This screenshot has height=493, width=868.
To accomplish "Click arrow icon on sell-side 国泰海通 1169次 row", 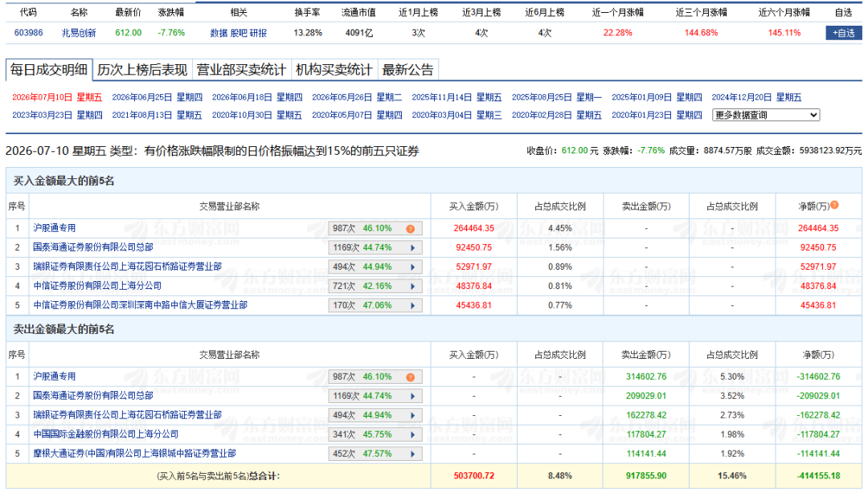I will pyautogui.click(x=412, y=396).
